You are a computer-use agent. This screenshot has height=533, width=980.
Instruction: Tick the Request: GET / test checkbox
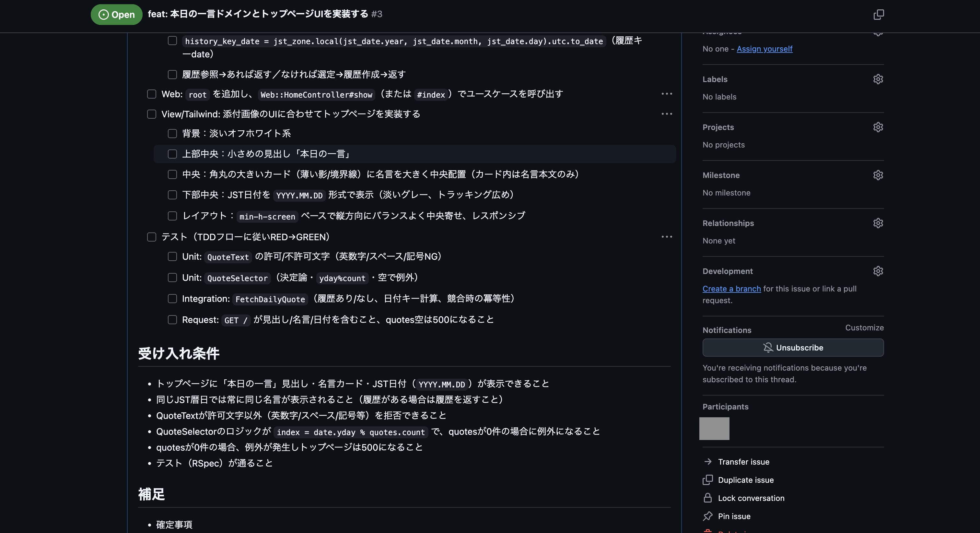coord(172,320)
